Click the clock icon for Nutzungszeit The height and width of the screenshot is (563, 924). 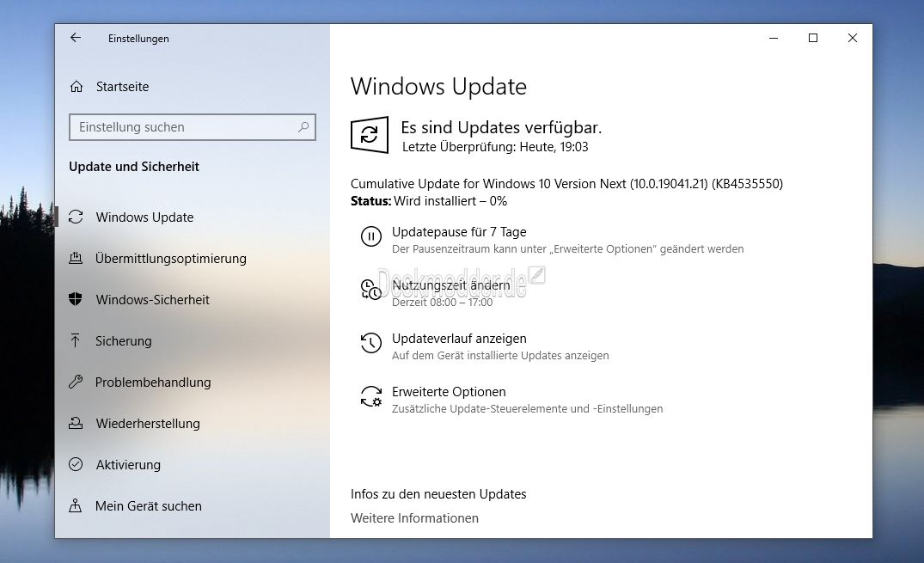click(x=371, y=290)
